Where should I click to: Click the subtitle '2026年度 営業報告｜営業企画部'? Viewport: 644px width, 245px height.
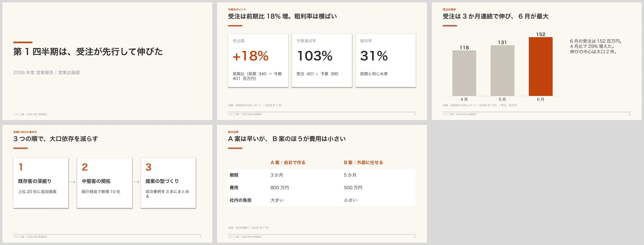coord(46,72)
